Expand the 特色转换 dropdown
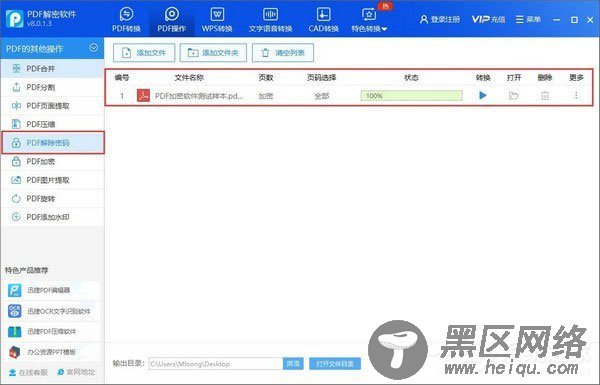This screenshot has height=385, width=600. coord(369,20)
